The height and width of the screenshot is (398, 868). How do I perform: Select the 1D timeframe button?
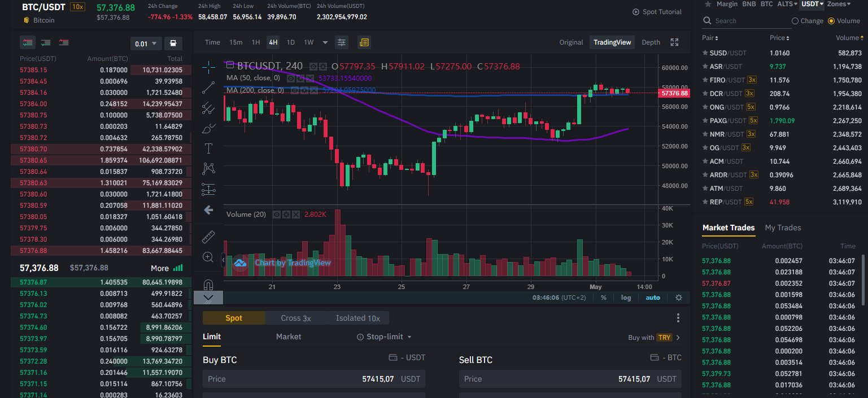pos(290,42)
